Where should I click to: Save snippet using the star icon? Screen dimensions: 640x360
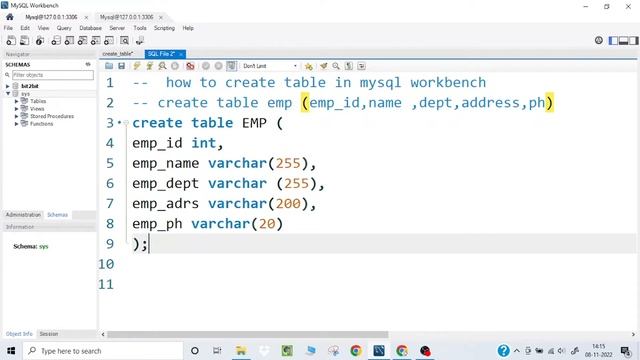(x=309, y=66)
